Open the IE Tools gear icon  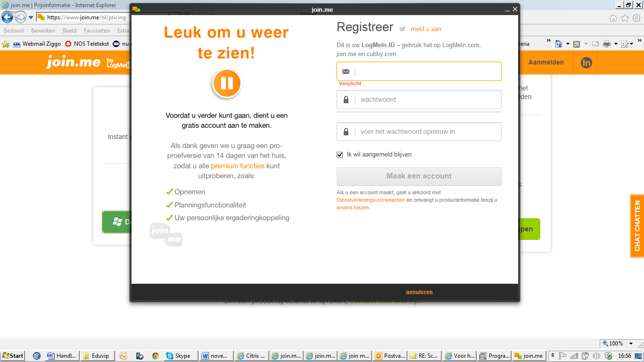(x=636, y=18)
